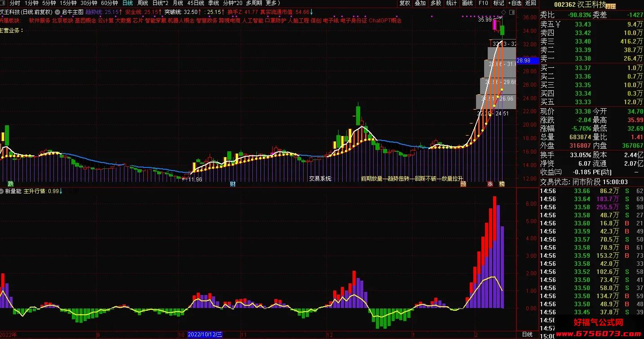Click the 预 marker icon on the chart

click(463, 184)
